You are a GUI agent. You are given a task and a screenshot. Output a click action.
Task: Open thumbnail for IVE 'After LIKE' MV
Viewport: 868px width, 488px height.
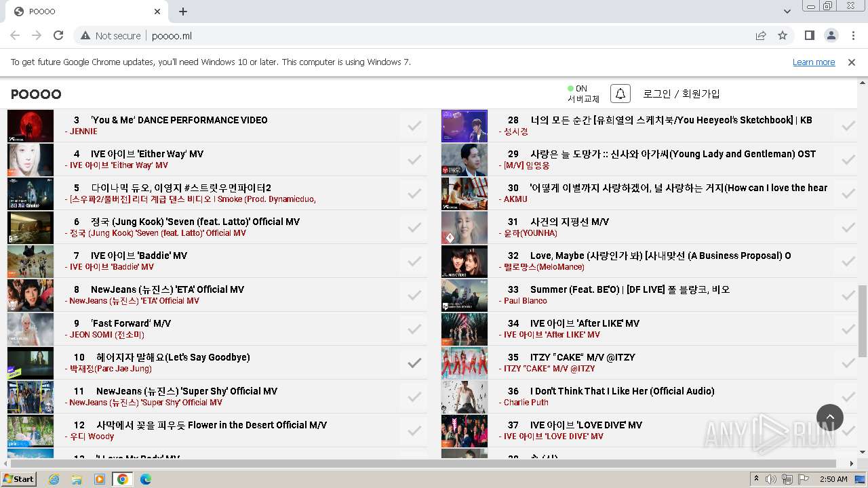coord(465,329)
